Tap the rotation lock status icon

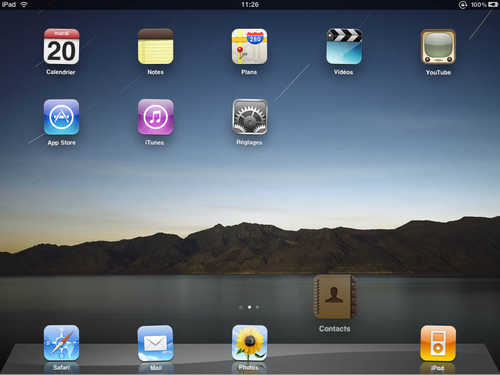point(463,5)
